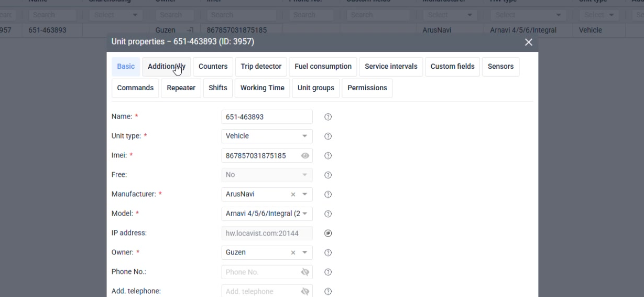
Task: Open the Repeater tab
Action: click(x=181, y=88)
